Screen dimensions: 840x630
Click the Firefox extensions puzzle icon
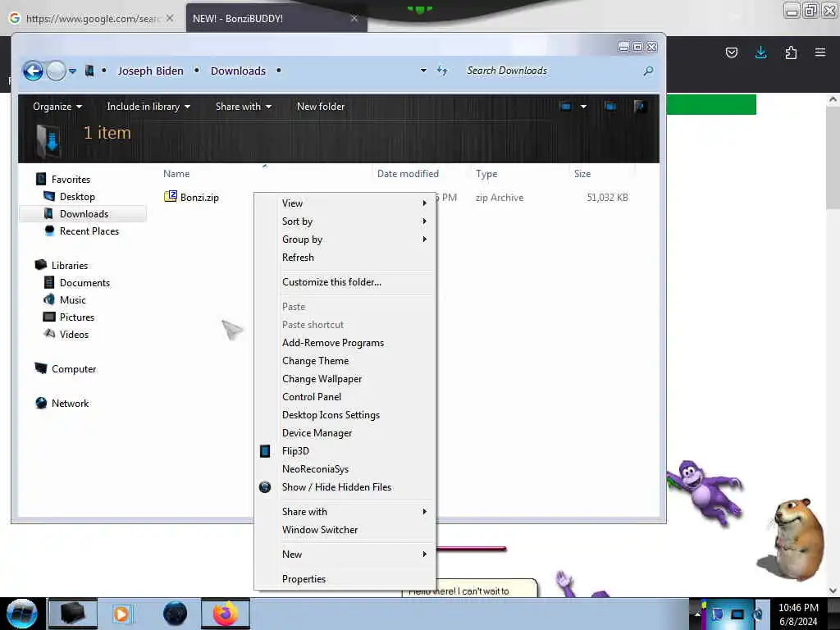pos(791,52)
